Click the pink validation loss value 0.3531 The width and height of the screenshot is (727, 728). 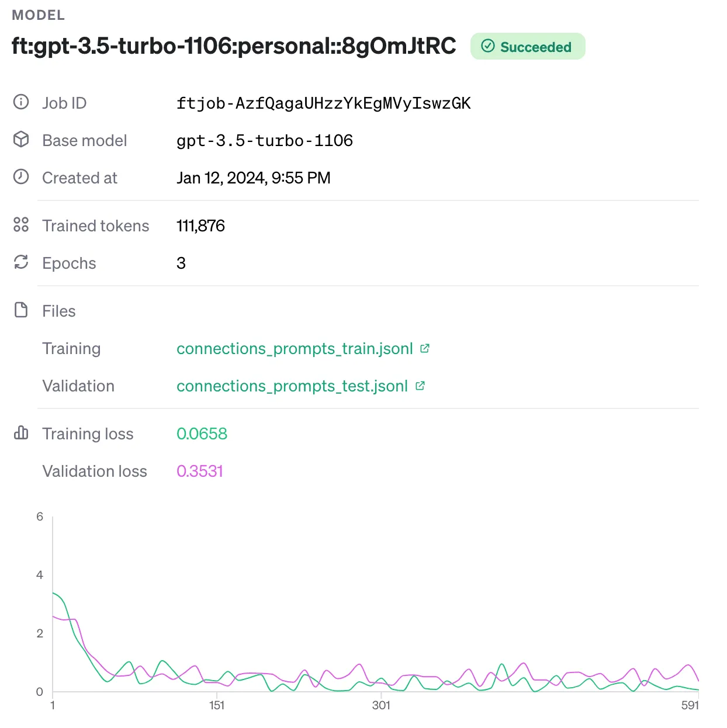(200, 471)
